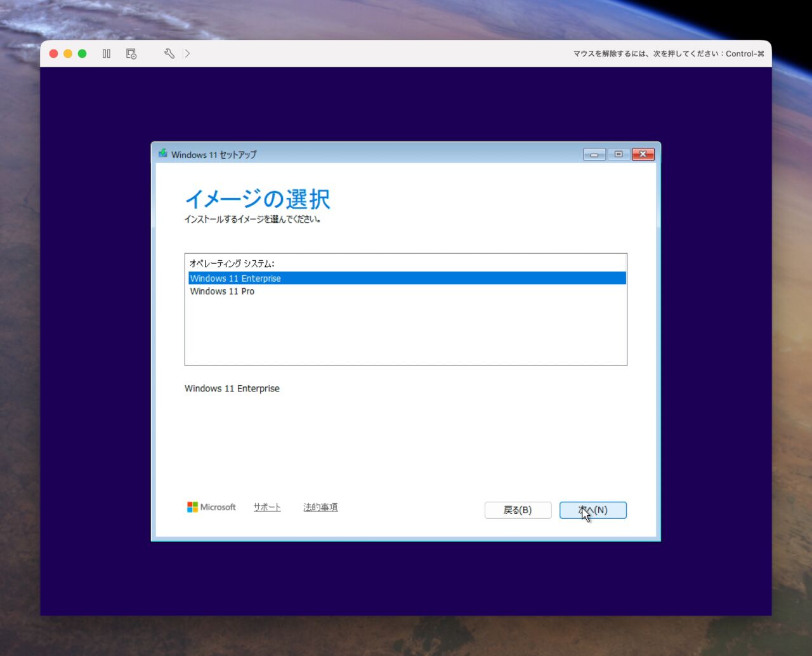Close the Windows 11 セットアップ dialog
The height and width of the screenshot is (656, 812).
tap(643, 154)
